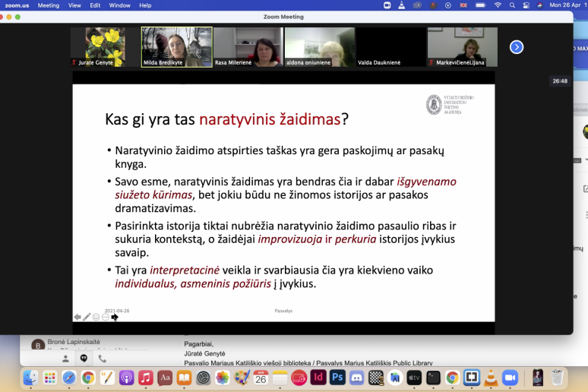This screenshot has height=392, width=588.
Task: Open the UK flag input source menu
Action: coord(464,5)
